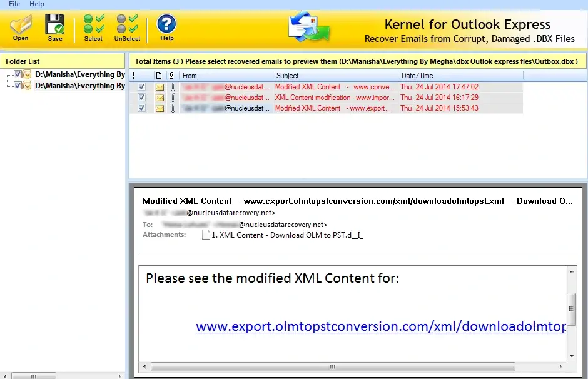
Task: Click preview scroll left arrow
Action: click(144, 366)
